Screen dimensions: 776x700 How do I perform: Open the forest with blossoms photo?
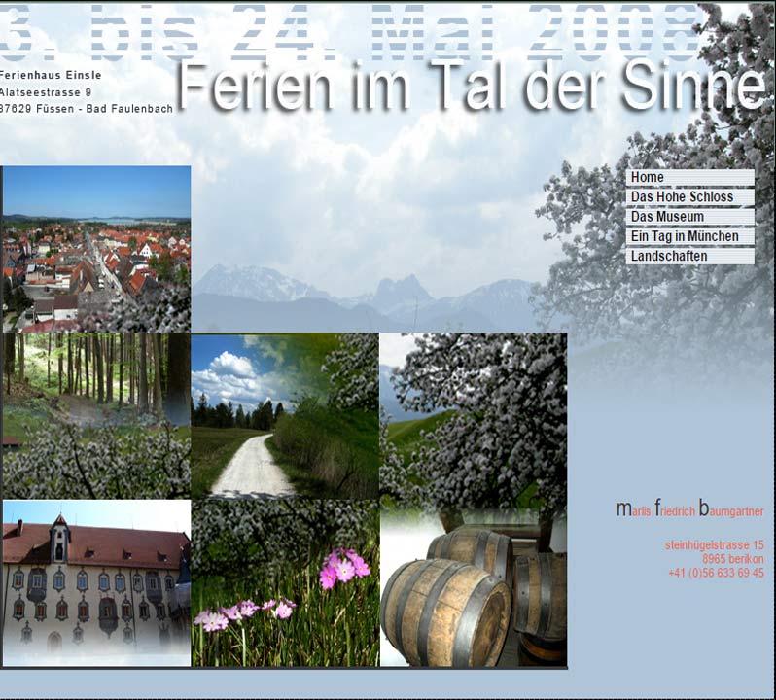[96, 416]
